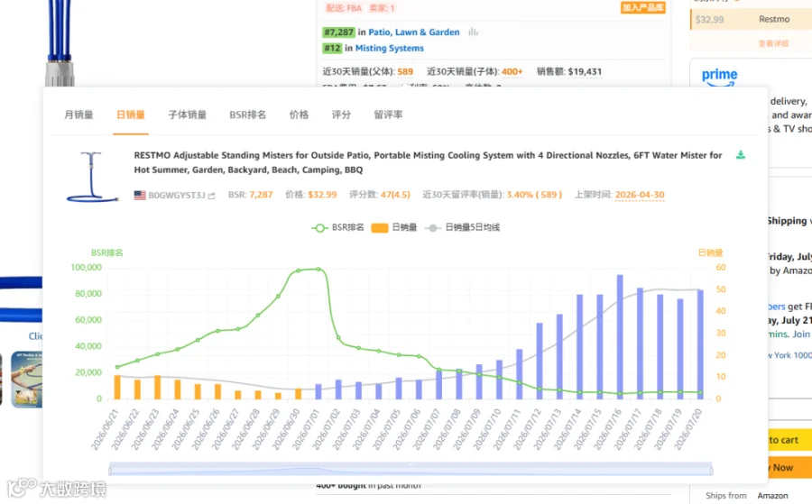Viewport: 812px width, 504px height.
Task: Click $32.99 price in Restmo seller row
Action: 709,20
